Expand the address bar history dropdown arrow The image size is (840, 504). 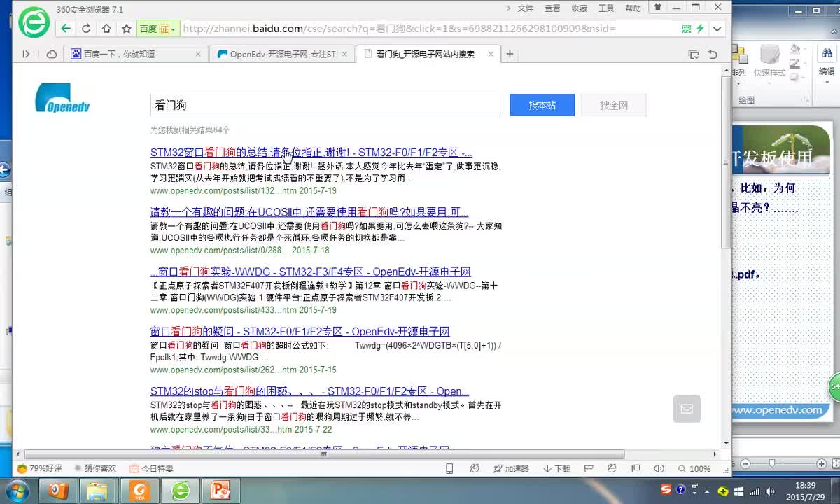coord(717,29)
